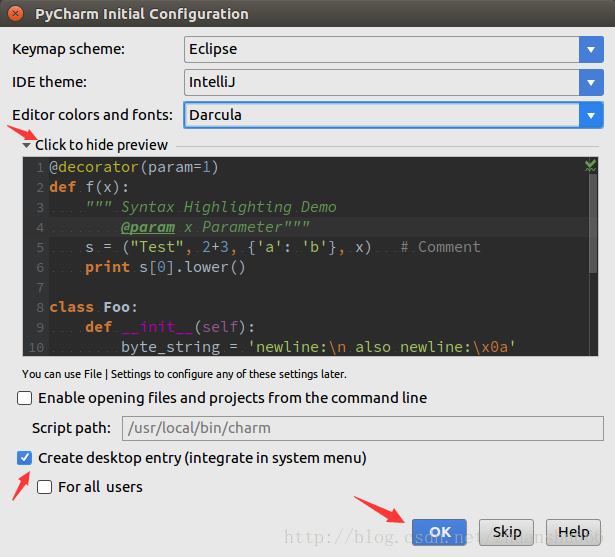The height and width of the screenshot is (557, 615).
Task: Uncheck Create desktop entry checkbox
Action: (x=24, y=458)
